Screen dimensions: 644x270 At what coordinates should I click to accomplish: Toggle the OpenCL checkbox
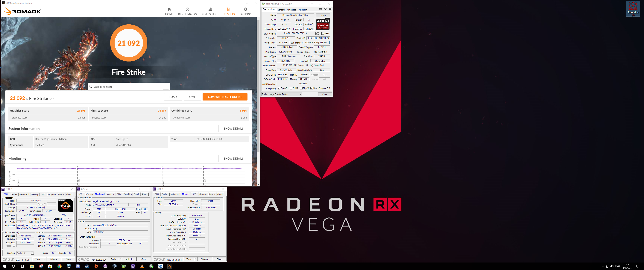click(x=279, y=88)
